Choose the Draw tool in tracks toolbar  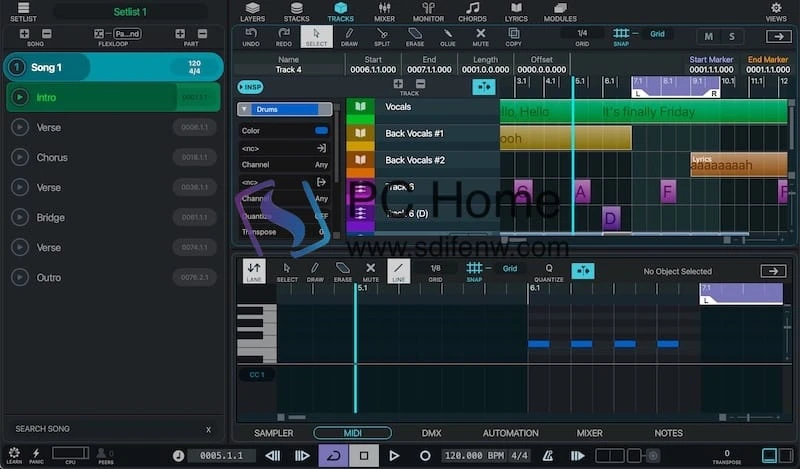pos(349,37)
